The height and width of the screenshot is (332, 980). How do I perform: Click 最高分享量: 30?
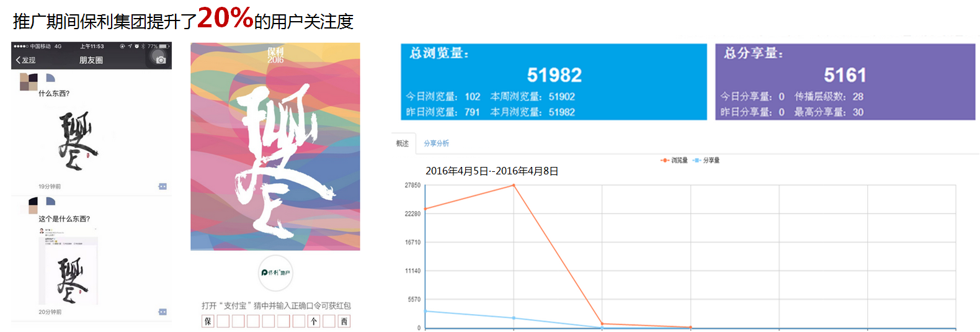click(x=829, y=112)
